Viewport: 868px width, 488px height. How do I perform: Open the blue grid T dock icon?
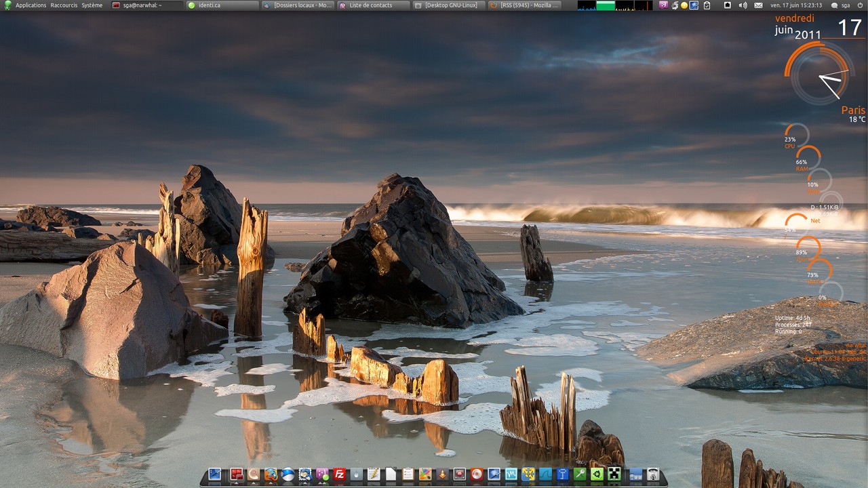click(562, 474)
